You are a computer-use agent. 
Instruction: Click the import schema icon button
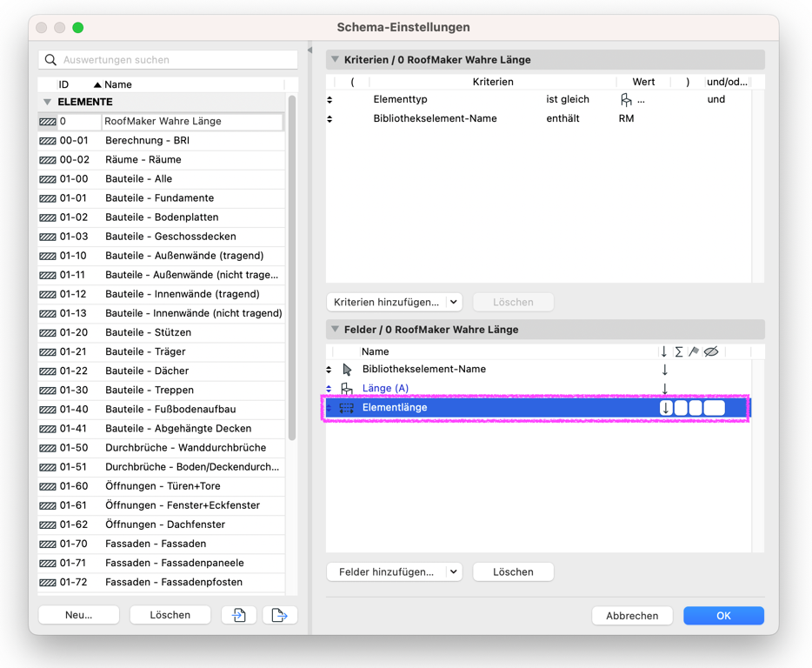click(239, 615)
